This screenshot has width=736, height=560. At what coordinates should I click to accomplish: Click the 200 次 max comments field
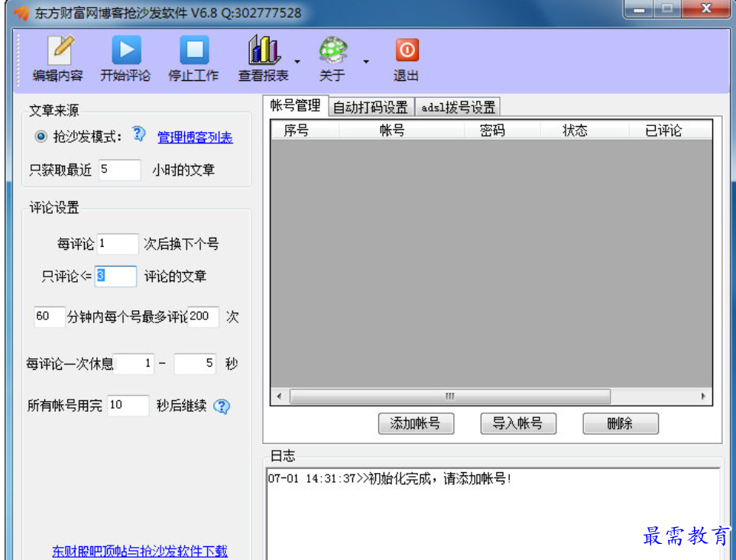(x=203, y=316)
